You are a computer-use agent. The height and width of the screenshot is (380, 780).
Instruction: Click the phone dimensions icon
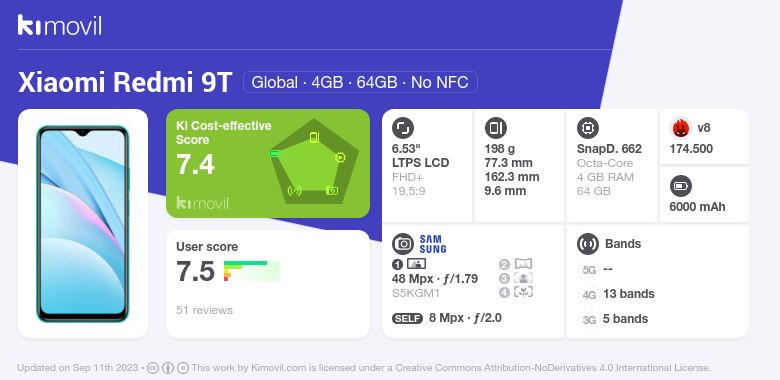pos(495,128)
